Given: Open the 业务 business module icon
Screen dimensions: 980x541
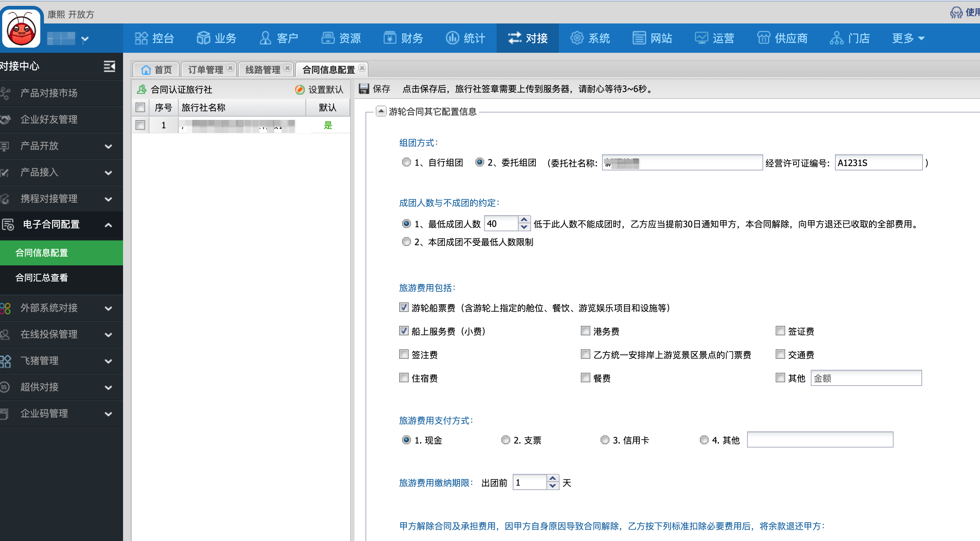Looking at the screenshot, I should [203, 38].
